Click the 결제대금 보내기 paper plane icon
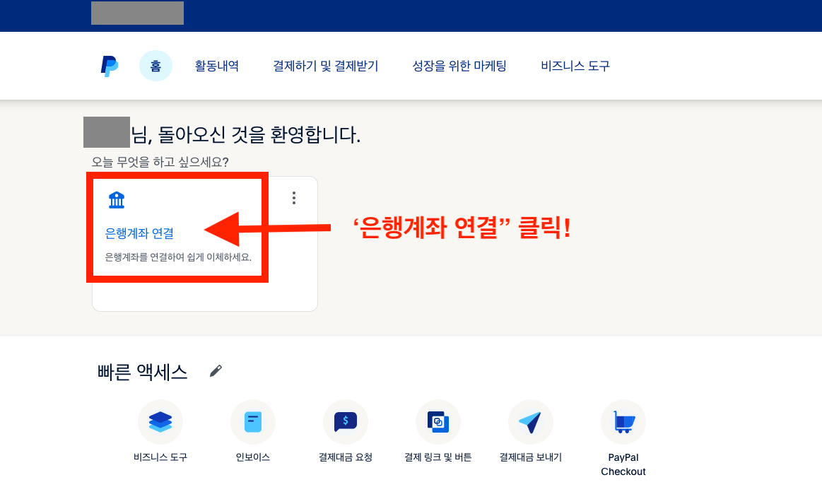This screenshot has width=822, height=504. click(531, 421)
